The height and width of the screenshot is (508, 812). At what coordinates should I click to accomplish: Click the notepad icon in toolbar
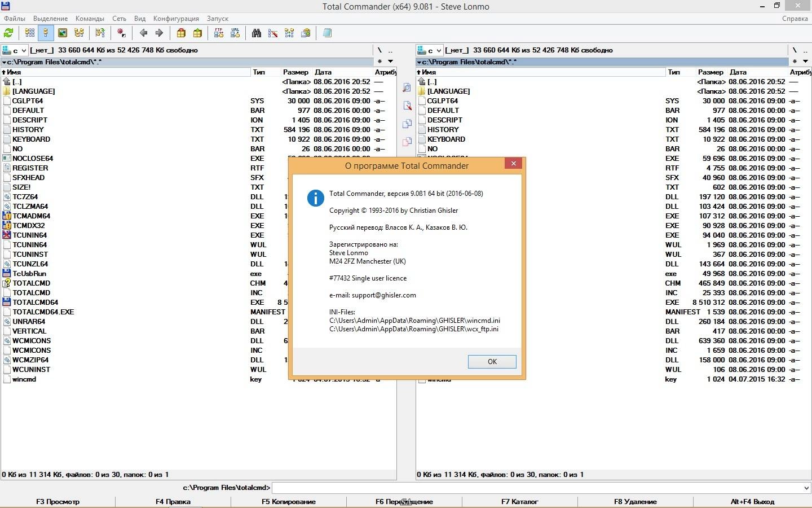(x=327, y=33)
